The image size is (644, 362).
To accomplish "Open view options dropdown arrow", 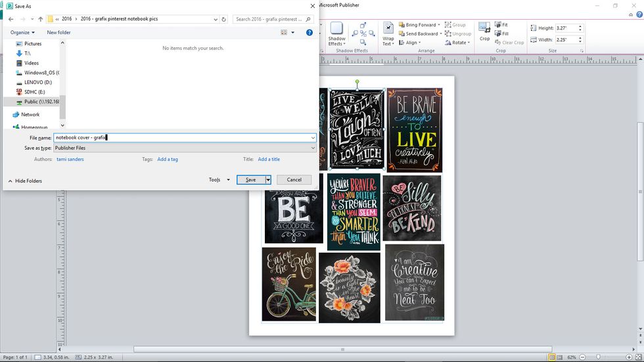I will pyautogui.click(x=293, y=32).
